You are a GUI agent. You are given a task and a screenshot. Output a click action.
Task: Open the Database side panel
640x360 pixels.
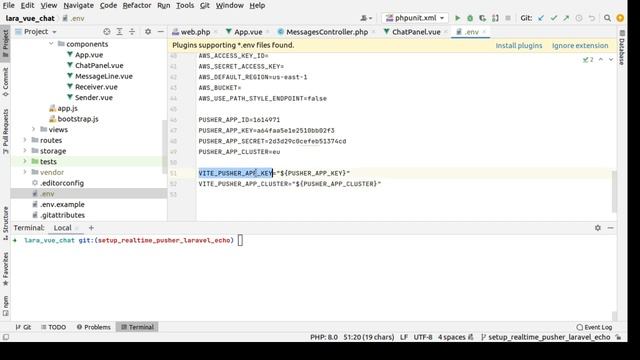pyautogui.click(x=622, y=48)
